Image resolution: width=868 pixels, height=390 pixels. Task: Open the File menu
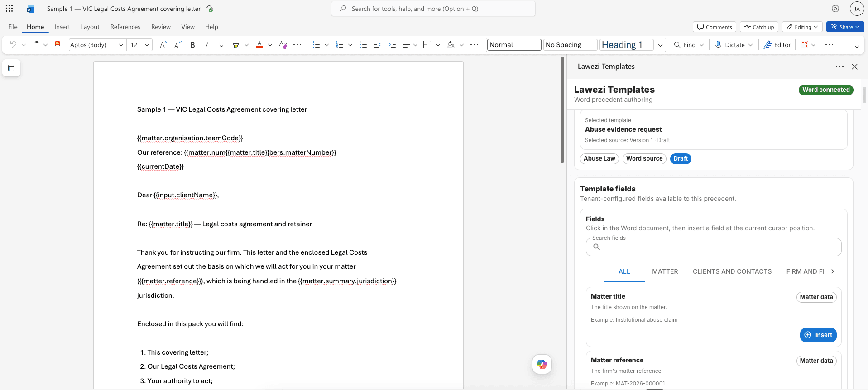pos(13,27)
